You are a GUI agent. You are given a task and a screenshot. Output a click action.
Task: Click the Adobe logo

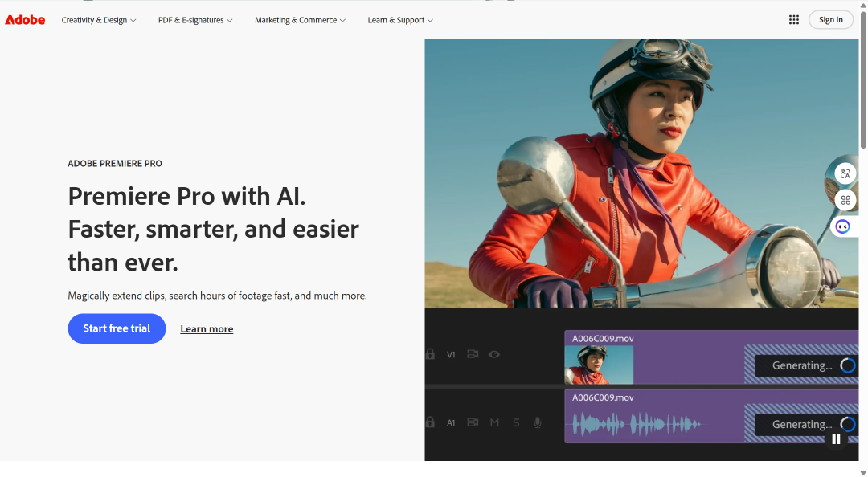[x=25, y=20]
